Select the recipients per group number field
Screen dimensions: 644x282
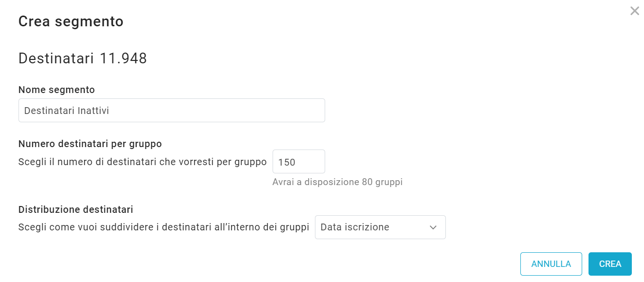pyautogui.click(x=298, y=161)
